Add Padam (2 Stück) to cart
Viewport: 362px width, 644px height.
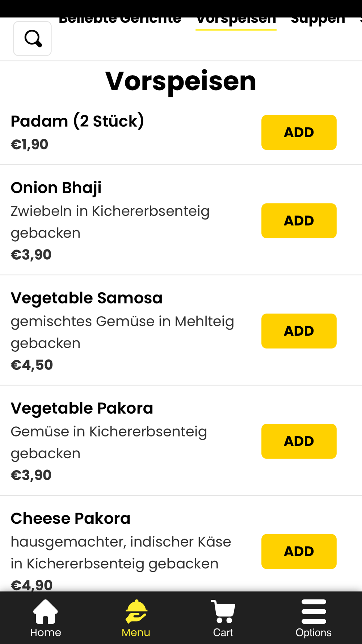(x=299, y=133)
